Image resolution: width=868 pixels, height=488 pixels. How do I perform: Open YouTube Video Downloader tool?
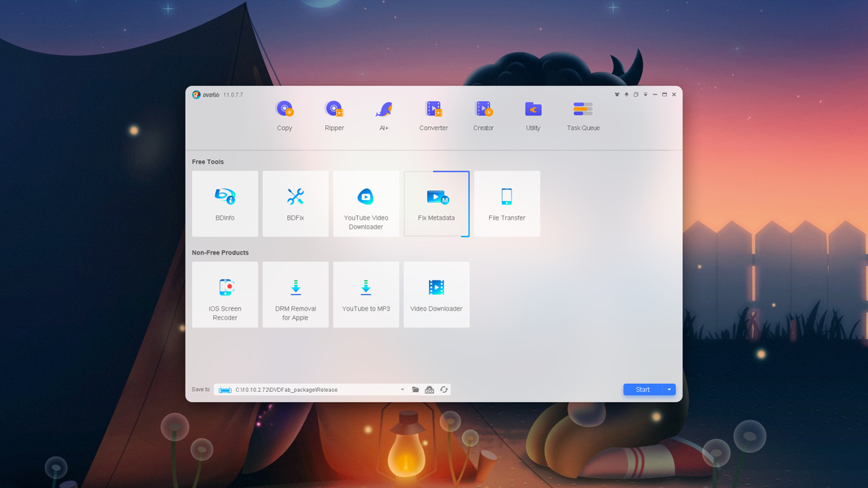pyautogui.click(x=366, y=203)
